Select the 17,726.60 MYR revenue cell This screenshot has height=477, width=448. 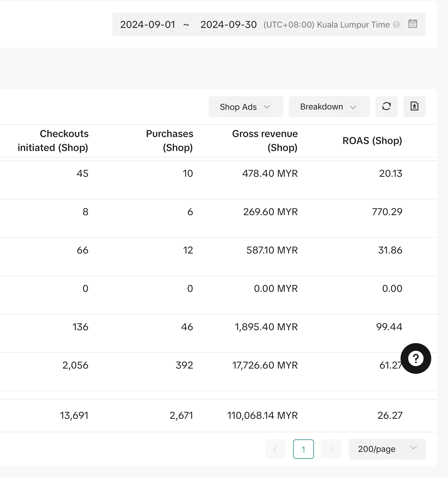point(265,365)
